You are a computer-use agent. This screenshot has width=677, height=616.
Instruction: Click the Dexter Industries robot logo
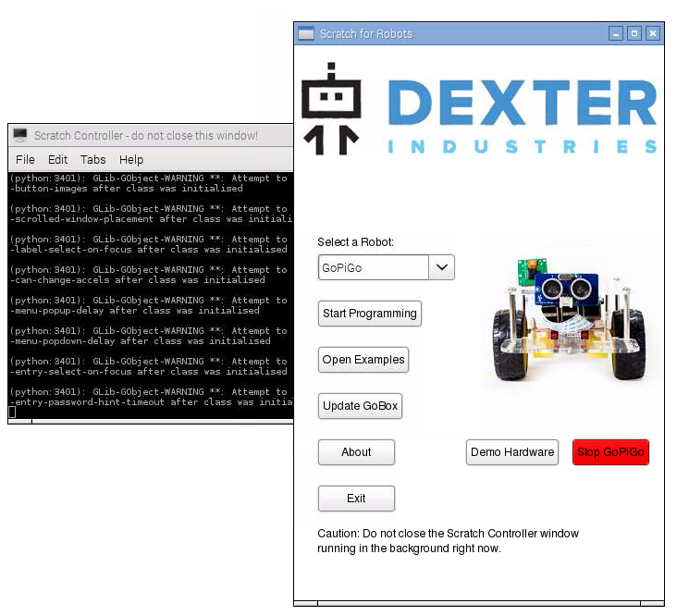tap(331, 109)
